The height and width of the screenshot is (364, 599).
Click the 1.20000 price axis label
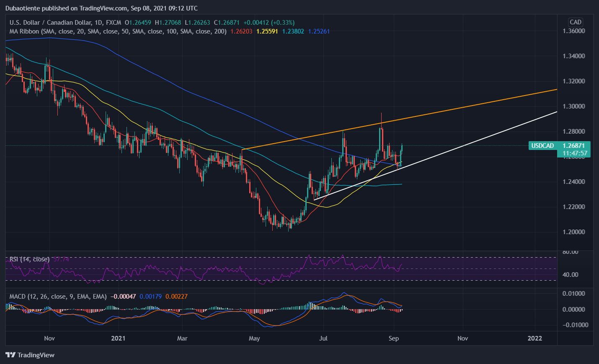point(573,232)
